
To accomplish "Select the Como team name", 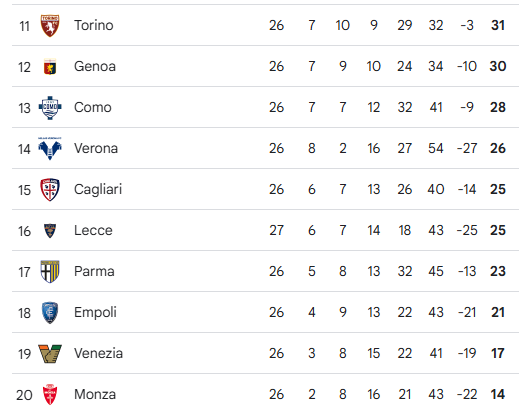I will pyautogui.click(x=93, y=107).
